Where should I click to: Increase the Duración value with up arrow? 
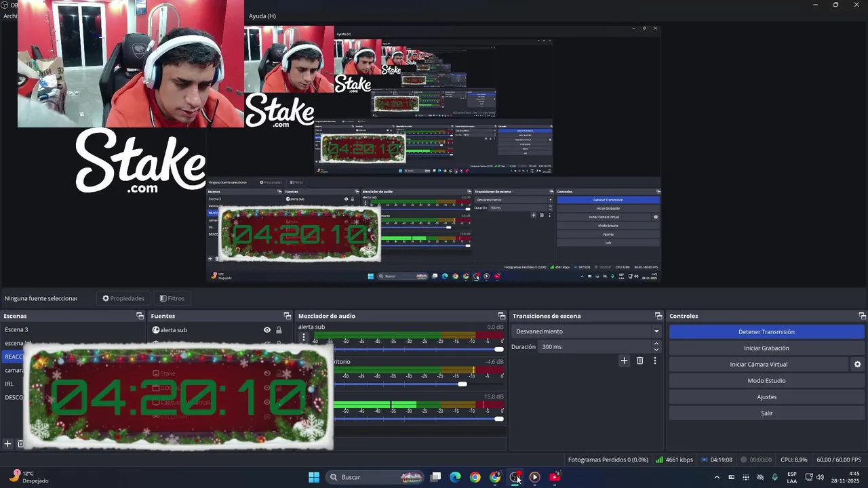tap(656, 344)
